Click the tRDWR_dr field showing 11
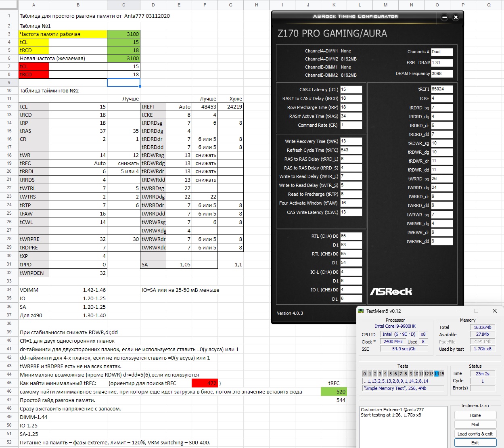This screenshot has height=448, width=504. click(x=442, y=161)
